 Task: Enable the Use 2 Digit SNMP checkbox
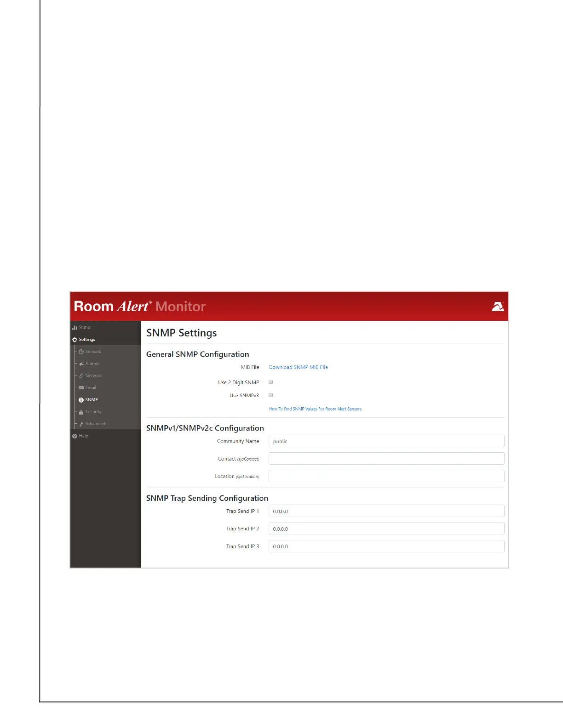(271, 382)
